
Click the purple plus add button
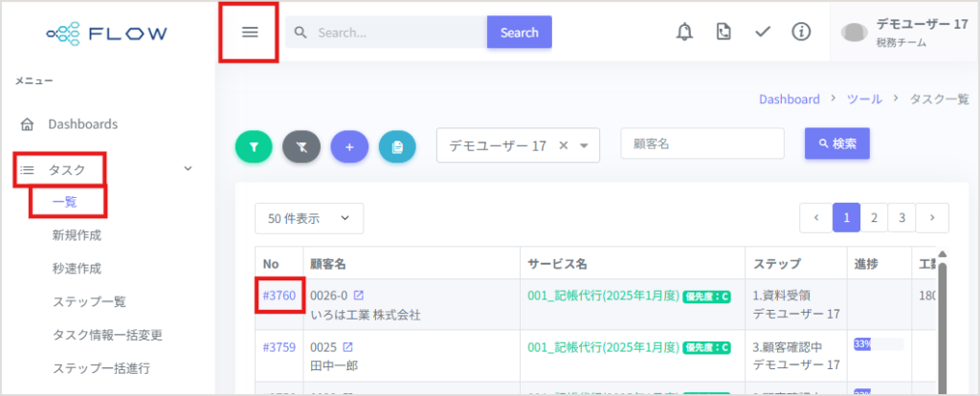click(x=349, y=146)
